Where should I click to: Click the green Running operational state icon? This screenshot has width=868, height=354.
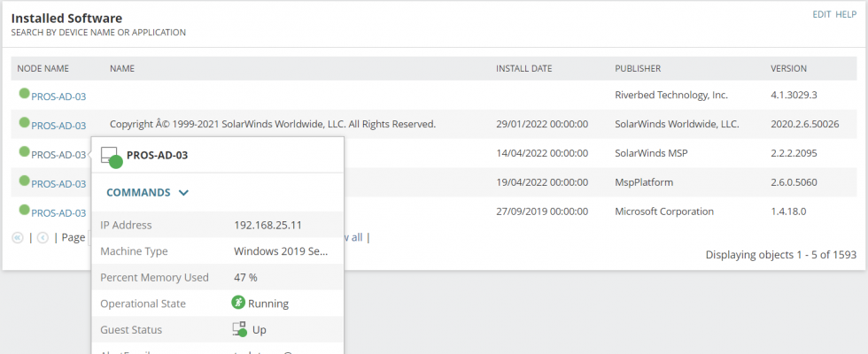coord(238,303)
